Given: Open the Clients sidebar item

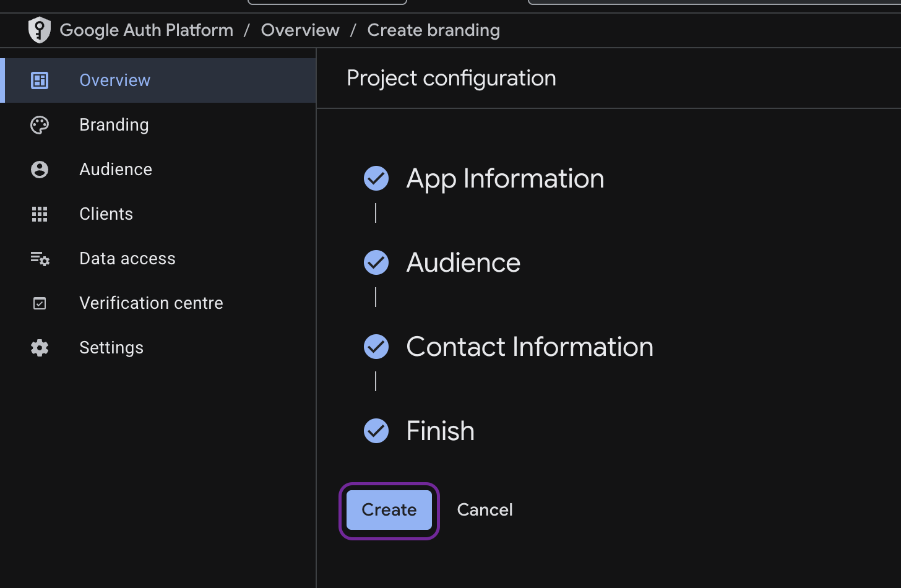Looking at the screenshot, I should pos(158,214).
